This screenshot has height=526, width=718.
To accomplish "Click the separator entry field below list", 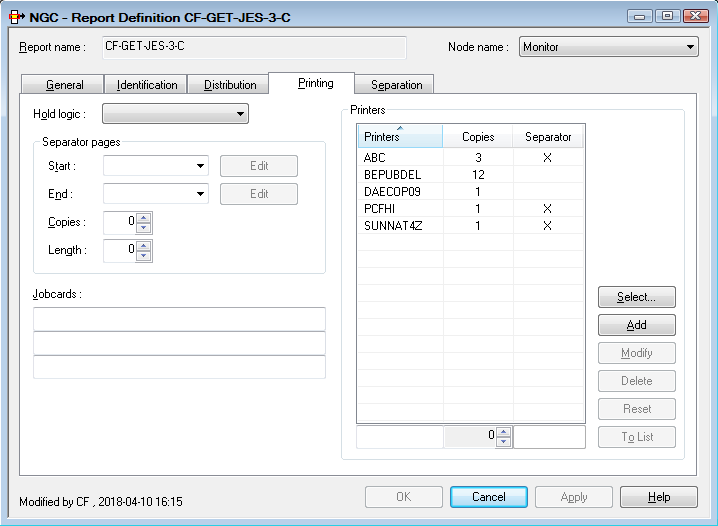I will 549,437.
